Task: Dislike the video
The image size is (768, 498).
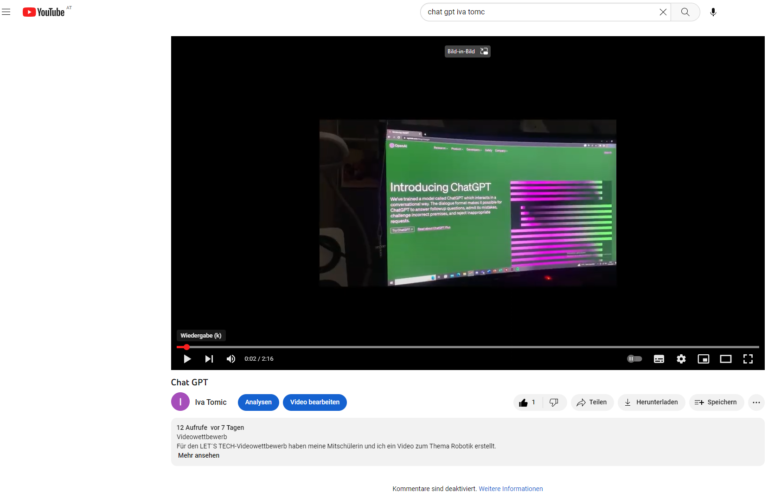Action: (553, 402)
